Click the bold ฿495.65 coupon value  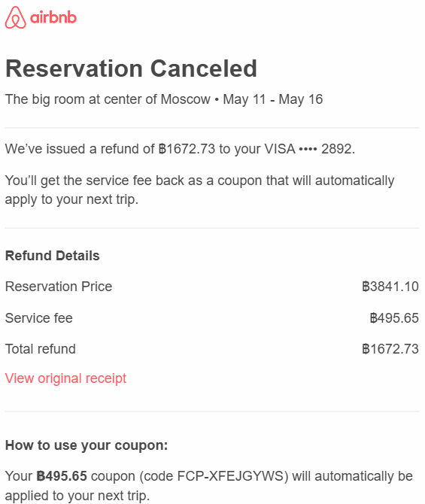pyautogui.click(x=62, y=476)
